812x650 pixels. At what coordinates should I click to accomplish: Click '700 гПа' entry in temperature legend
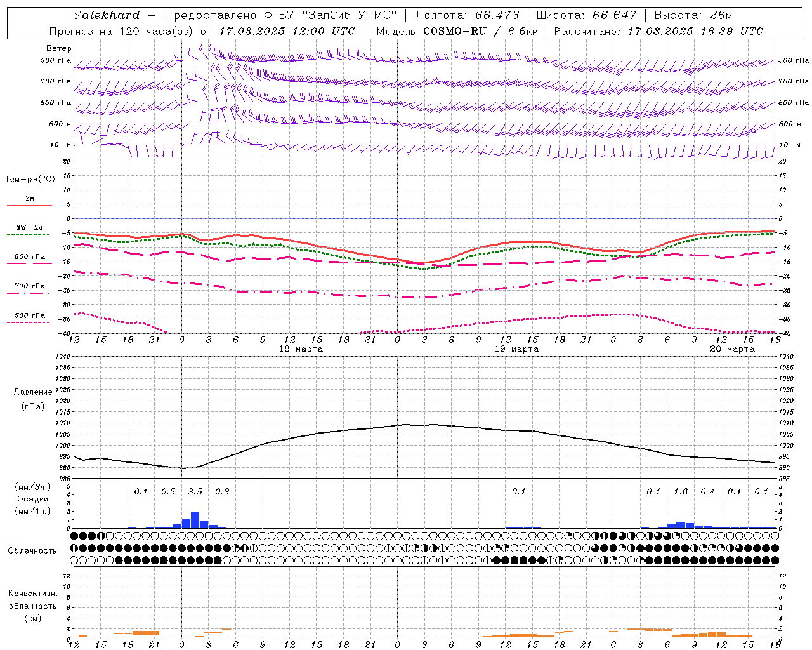pos(30,286)
